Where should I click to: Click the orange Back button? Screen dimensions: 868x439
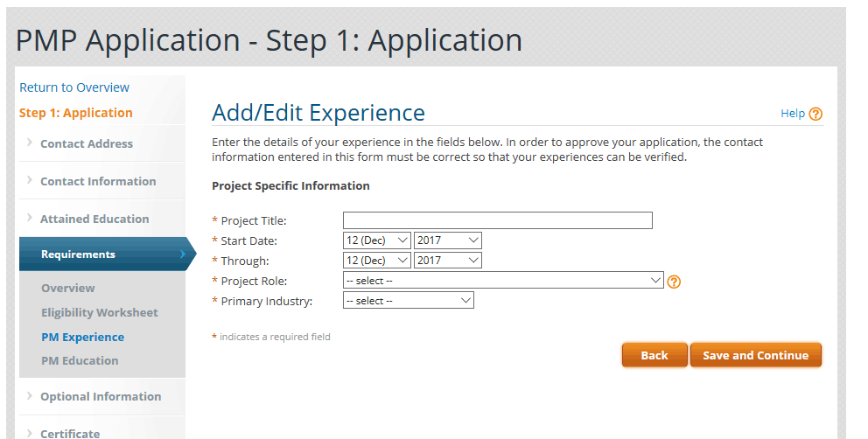coord(654,355)
